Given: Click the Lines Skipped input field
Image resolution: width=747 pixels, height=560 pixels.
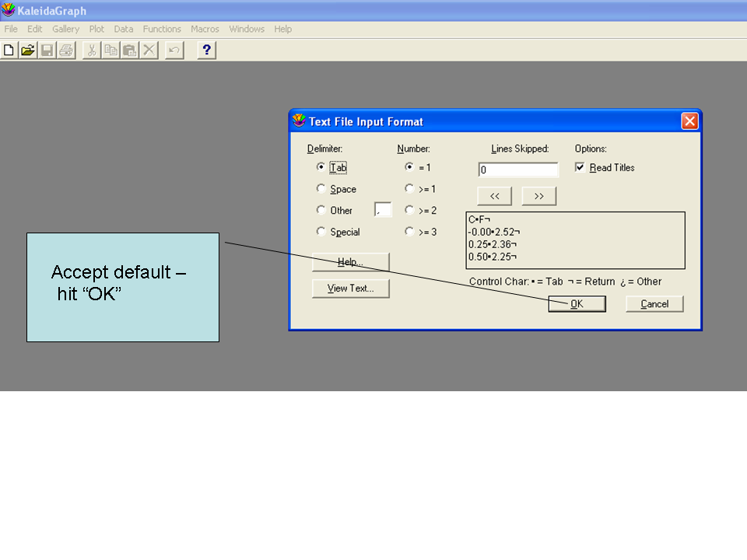Looking at the screenshot, I should coord(518,170).
